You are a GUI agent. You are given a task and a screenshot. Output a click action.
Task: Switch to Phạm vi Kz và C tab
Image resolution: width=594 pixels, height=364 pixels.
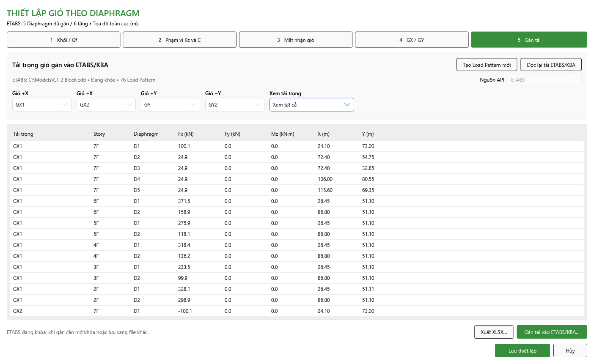(x=179, y=40)
